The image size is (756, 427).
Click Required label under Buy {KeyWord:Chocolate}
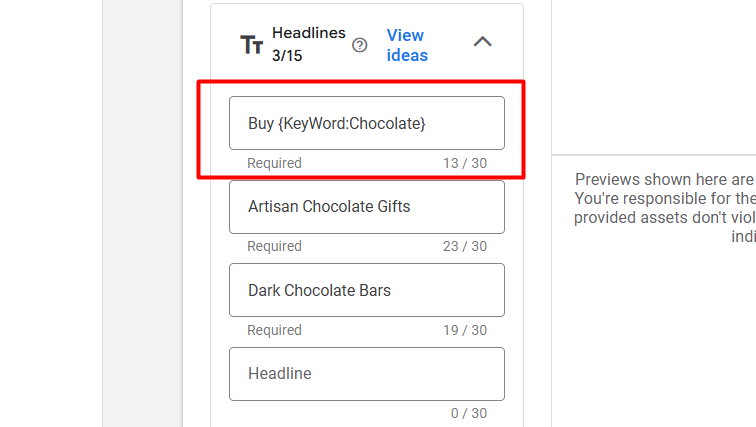pyautogui.click(x=274, y=163)
